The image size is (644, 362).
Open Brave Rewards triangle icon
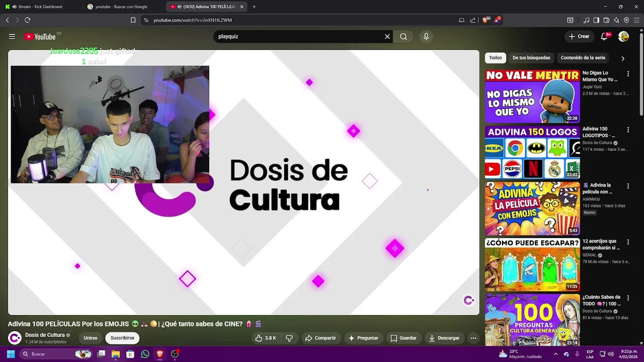coord(497,20)
